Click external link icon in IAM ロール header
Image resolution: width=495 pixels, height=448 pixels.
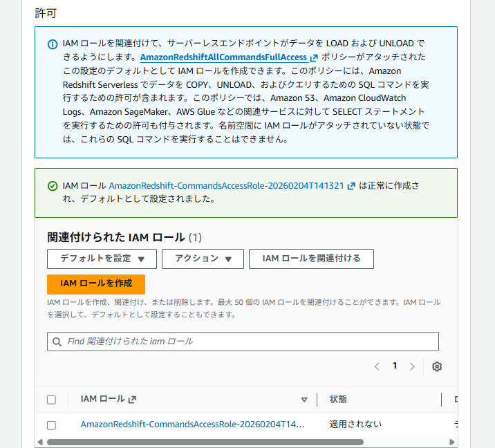(x=132, y=400)
